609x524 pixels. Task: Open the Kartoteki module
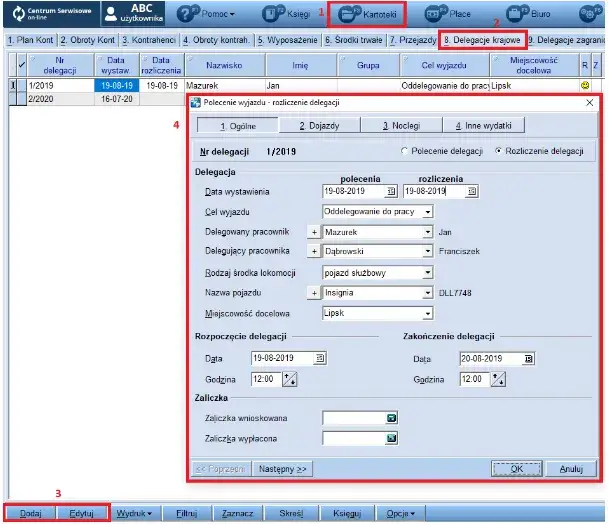[370, 15]
